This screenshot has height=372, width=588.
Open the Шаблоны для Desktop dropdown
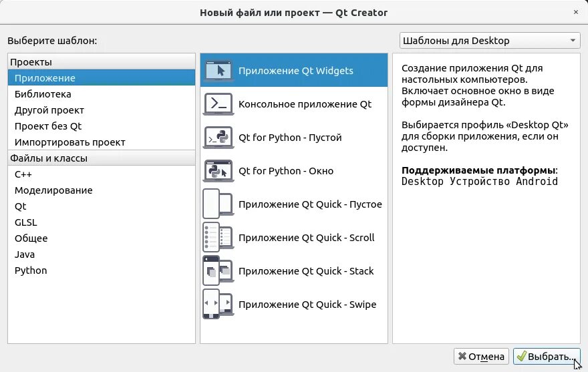[490, 41]
